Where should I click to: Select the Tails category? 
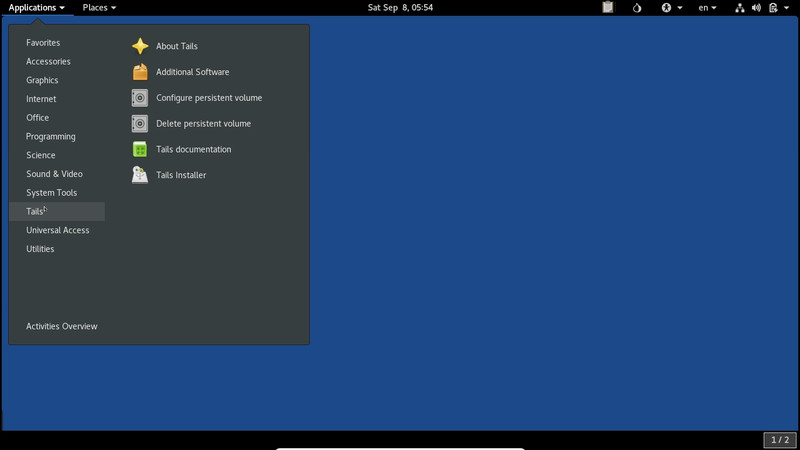coord(57,212)
